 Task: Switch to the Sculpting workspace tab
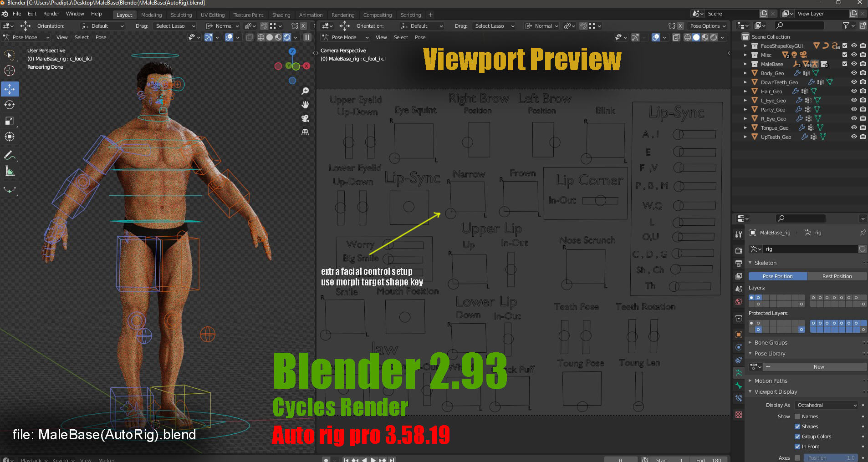pos(181,15)
